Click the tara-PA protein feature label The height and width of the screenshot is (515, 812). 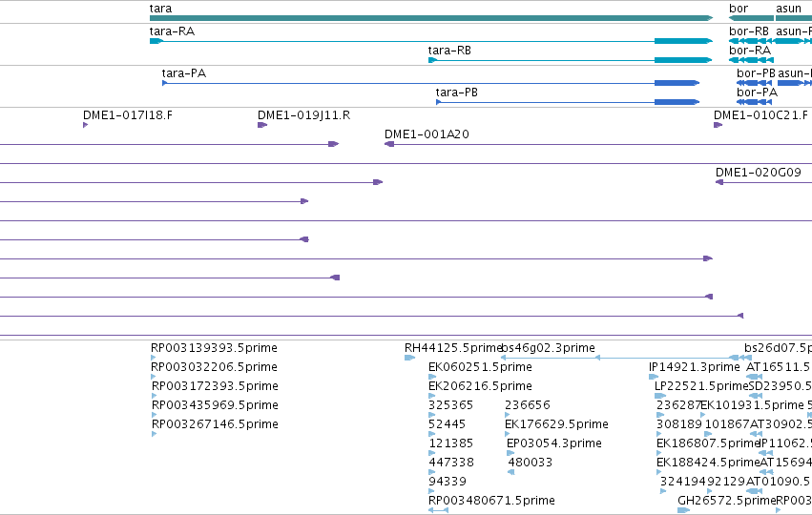coord(184,73)
